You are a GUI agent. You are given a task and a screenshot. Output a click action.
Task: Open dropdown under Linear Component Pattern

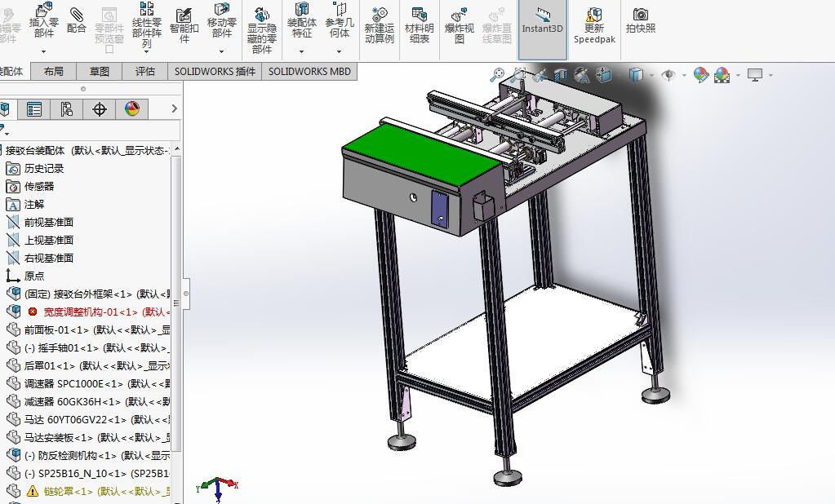pyautogui.click(x=146, y=52)
